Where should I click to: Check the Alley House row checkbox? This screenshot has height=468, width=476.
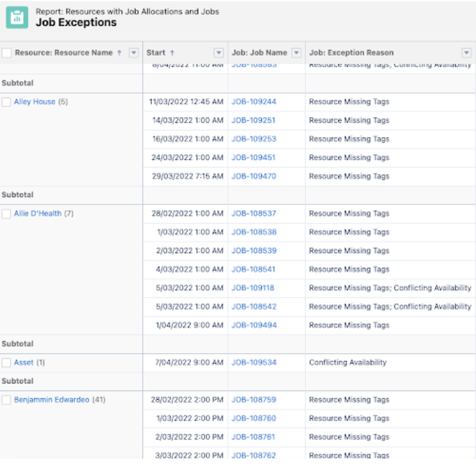tap(6, 102)
